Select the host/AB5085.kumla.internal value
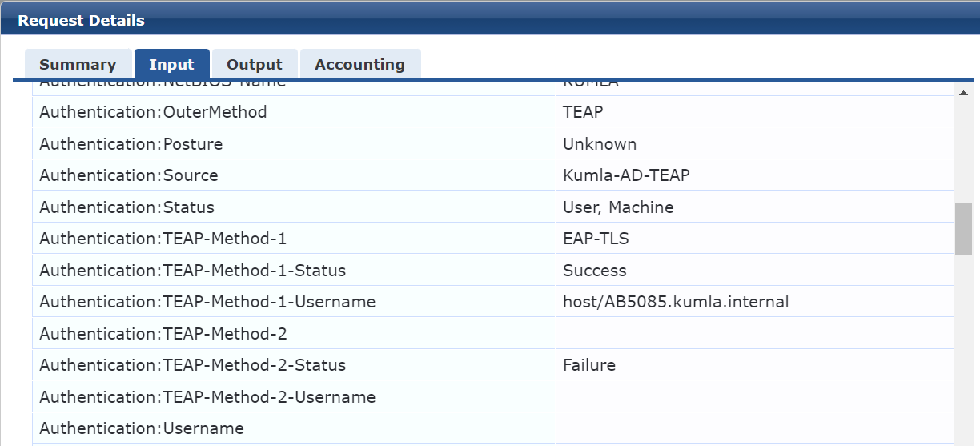Image resolution: width=980 pixels, height=446 pixels. pos(676,302)
